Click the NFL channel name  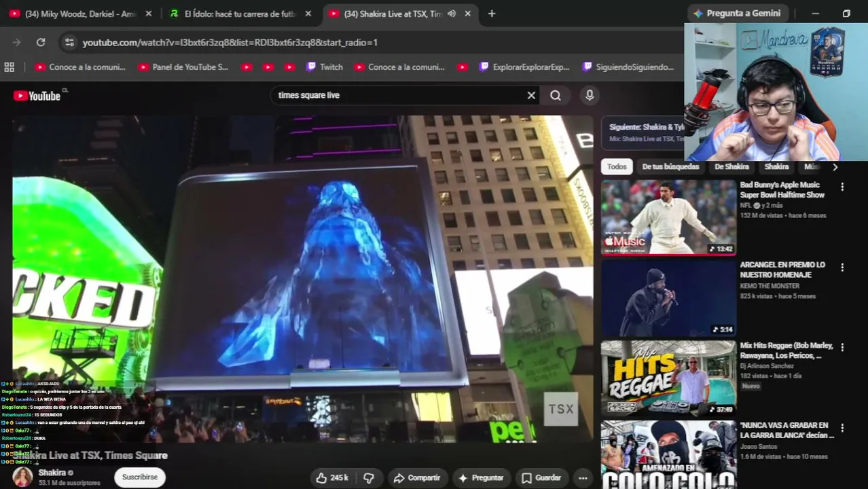coord(746,206)
